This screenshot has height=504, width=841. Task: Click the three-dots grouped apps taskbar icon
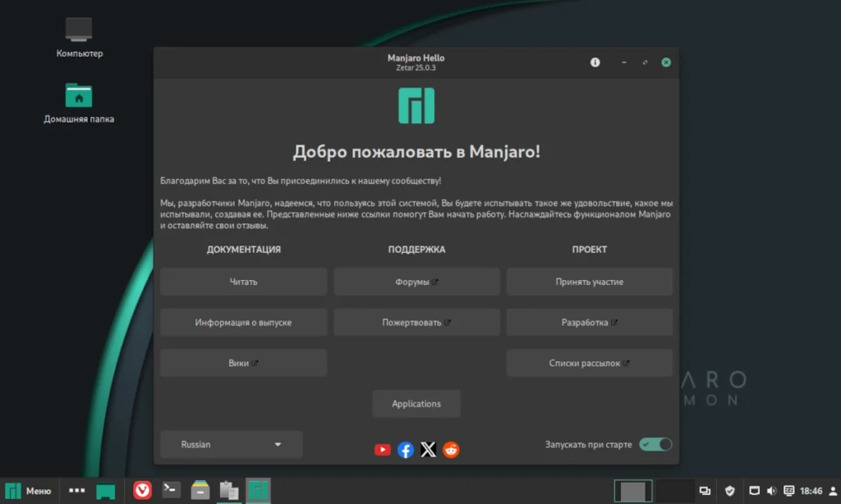click(76, 490)
